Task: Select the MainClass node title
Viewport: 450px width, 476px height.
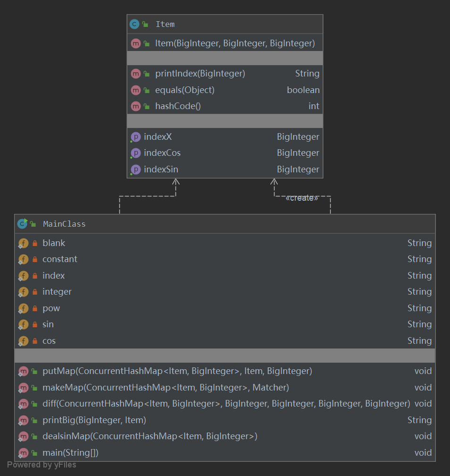Action: tap(64, 224)
